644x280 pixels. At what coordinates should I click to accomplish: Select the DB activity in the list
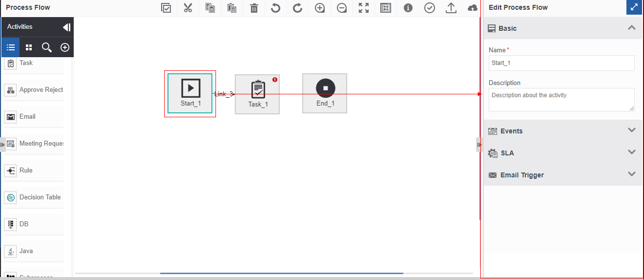34,224
